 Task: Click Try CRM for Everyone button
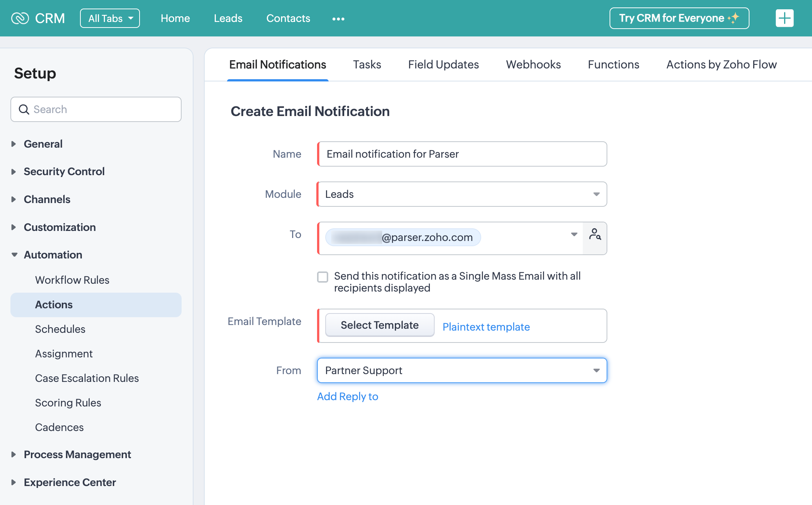[x=679, y=18]
